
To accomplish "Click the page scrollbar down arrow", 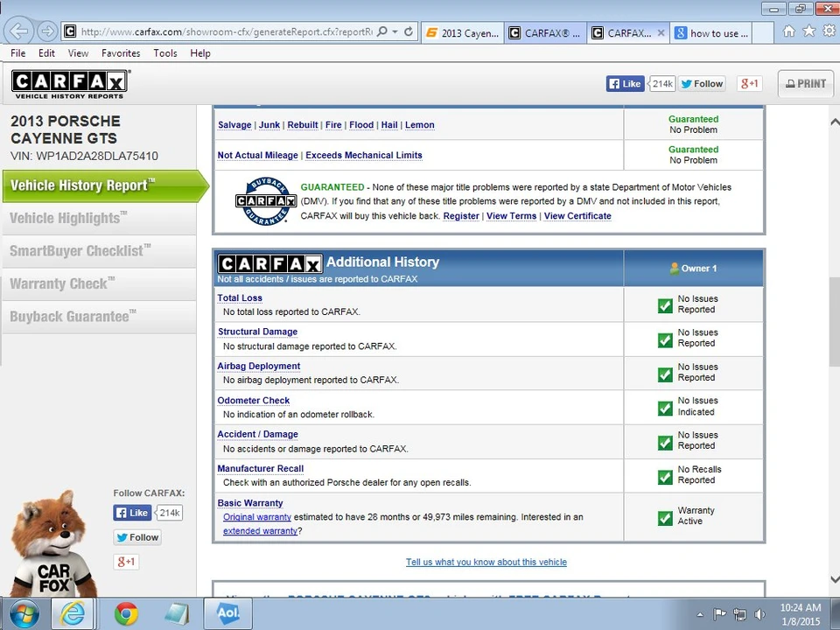I will pyautogui.click(x=834, y=579).
